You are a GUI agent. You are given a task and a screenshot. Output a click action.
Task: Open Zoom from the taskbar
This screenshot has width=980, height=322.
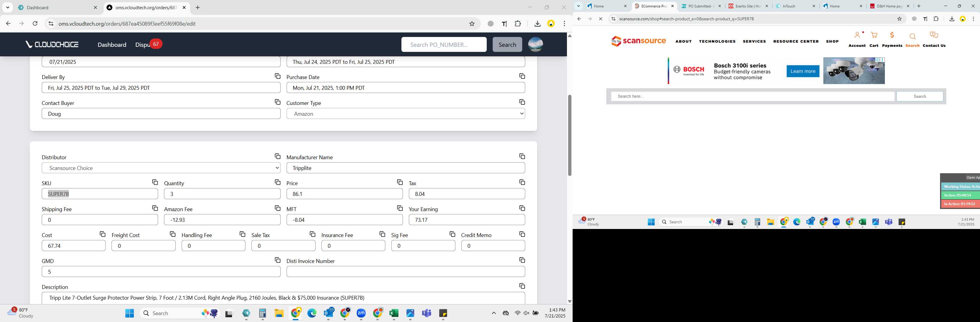361,313
